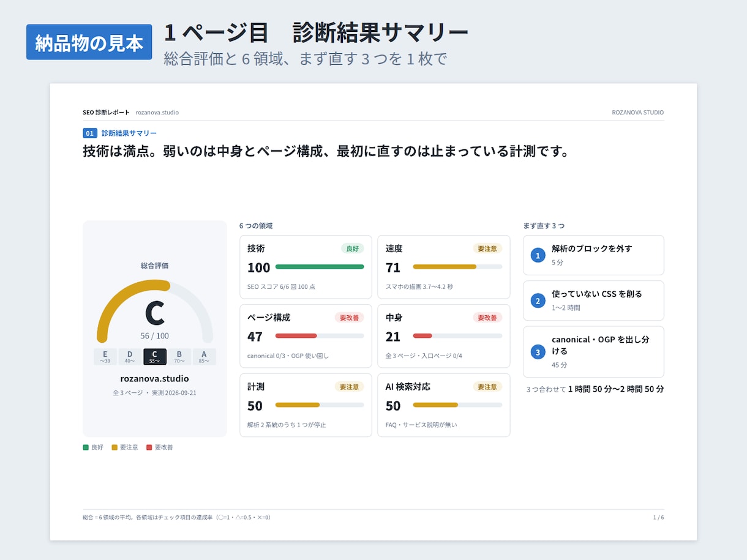Image resolution: width=747 pixels, height=560 pixels.
Task: Click the 1 / 6 page number
Action: click(659, 518)
